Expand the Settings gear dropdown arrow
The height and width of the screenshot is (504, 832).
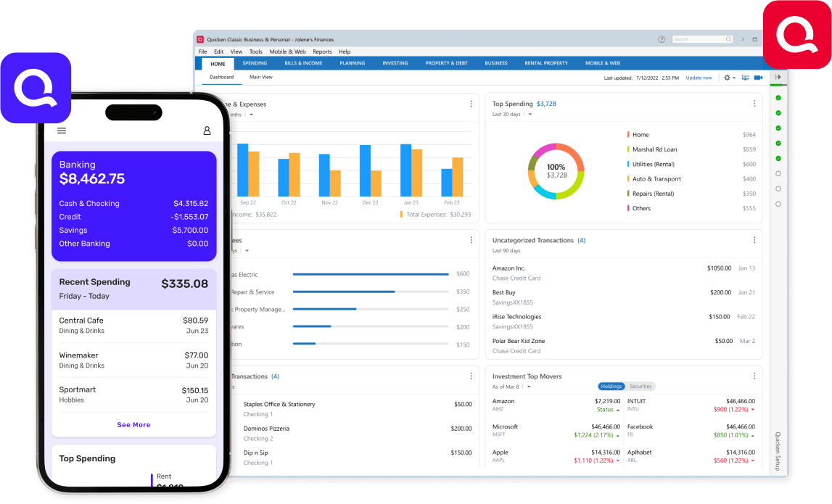734,78
